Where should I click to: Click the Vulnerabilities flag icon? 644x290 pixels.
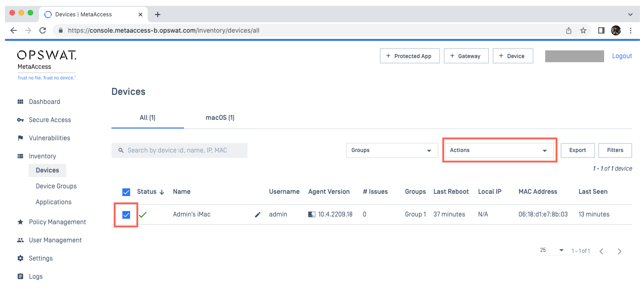(x=20, y=138)
